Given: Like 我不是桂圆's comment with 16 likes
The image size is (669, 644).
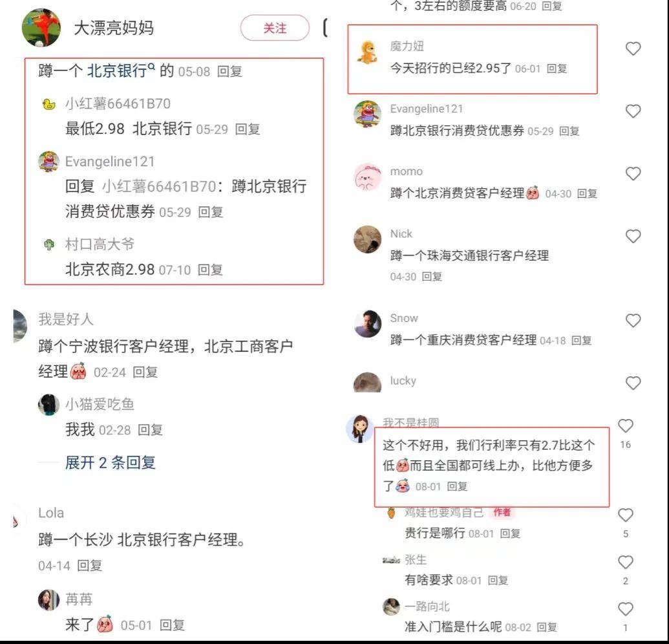Looking at the screenshot, I should pyautogui.click(x=626, y=425).
